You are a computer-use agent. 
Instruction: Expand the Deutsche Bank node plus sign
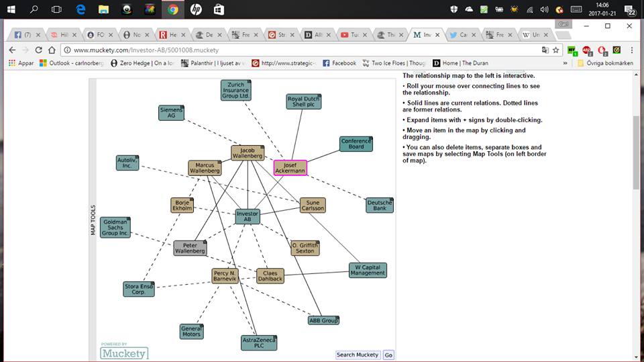coord(391,200)
